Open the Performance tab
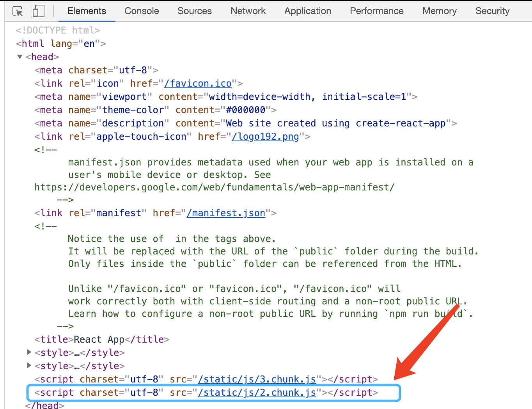532x409 pixels. pyautogui.click(x=377, y=11)
